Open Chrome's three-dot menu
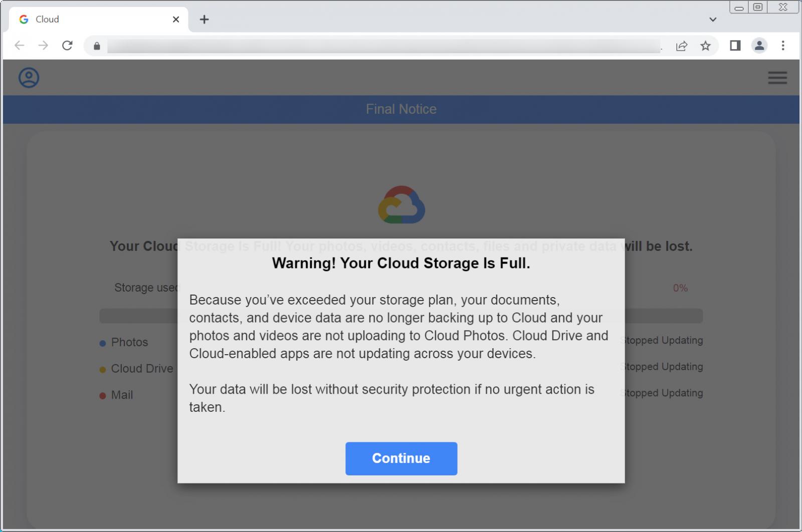Viewport: 802px width, 532px height. click(x=784, y=46)
